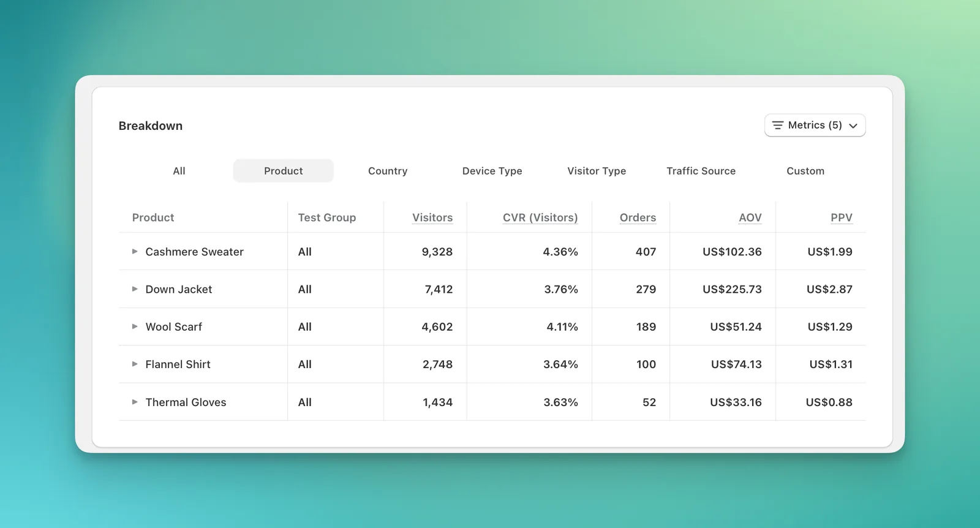Sort by the AOV column header
Viewport: 980px width, 528px height.
point(750,217)
